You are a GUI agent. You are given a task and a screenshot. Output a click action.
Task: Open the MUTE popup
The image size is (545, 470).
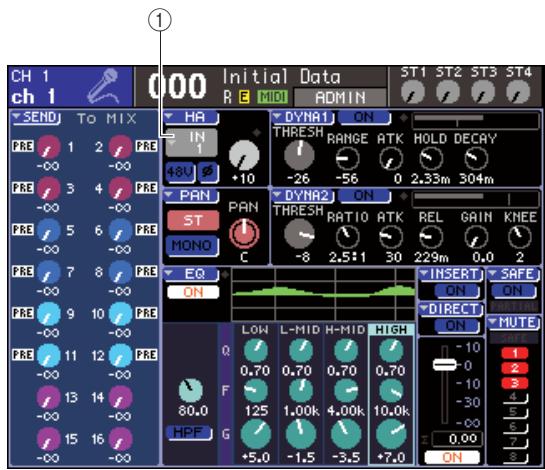[x=513, y=323]
